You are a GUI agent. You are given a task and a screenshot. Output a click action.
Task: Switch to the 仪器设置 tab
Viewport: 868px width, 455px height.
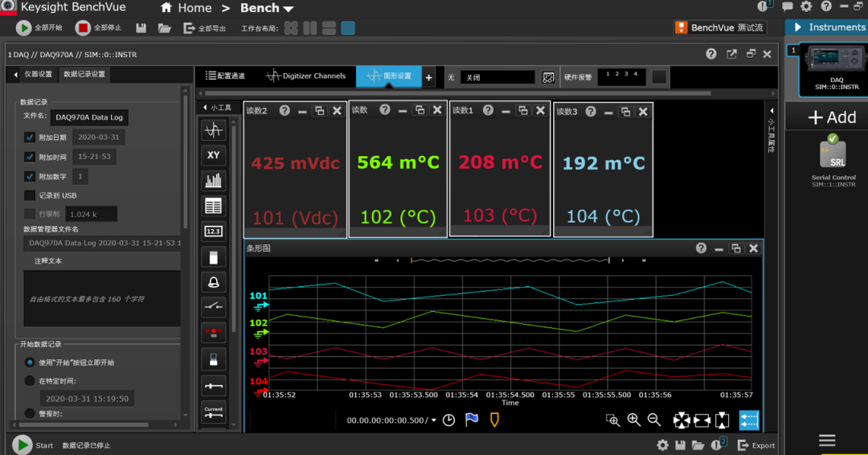coord(39,74)
